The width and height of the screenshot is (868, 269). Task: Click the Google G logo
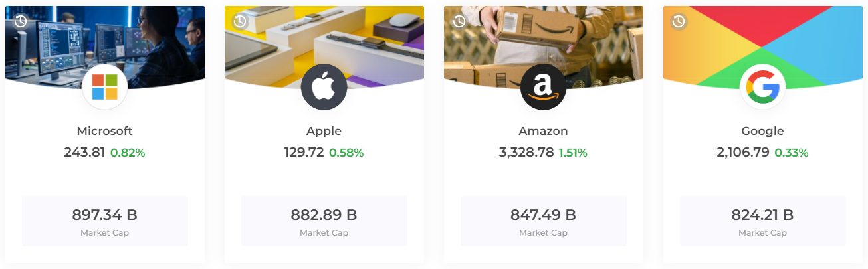point(763,87)
